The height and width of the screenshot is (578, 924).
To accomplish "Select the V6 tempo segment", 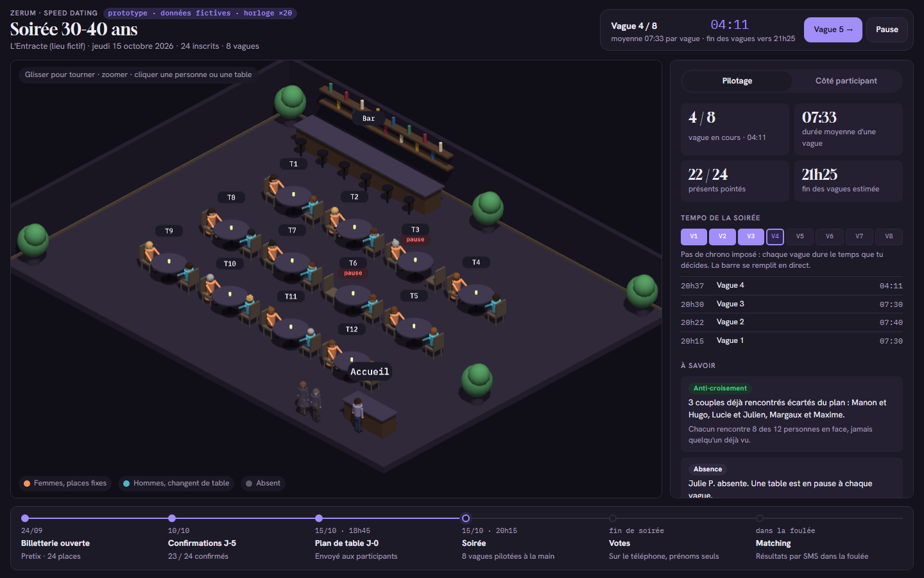I will coord(830,236).
